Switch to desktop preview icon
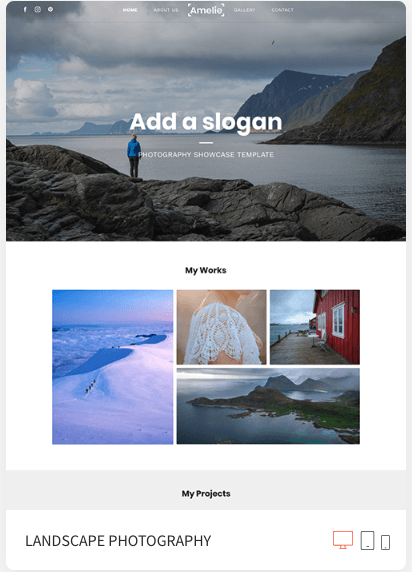The width and height of the screenshot is (412, 572). point(343,540)
